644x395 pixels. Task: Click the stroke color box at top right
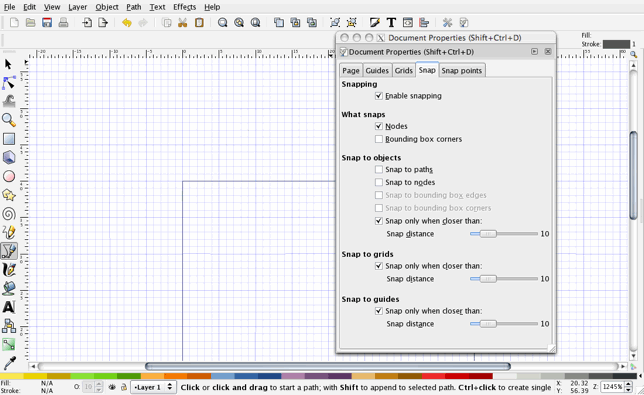[616, 44]
